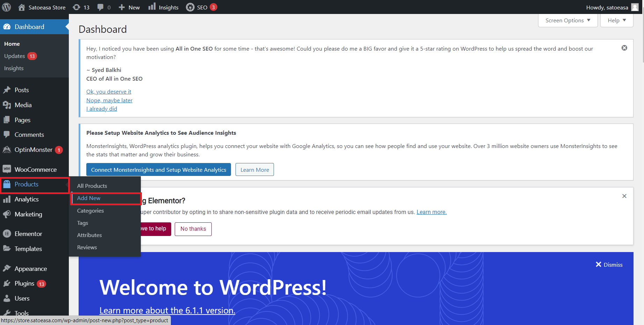Click the Plugins 13 update count badge

point(42,284)
